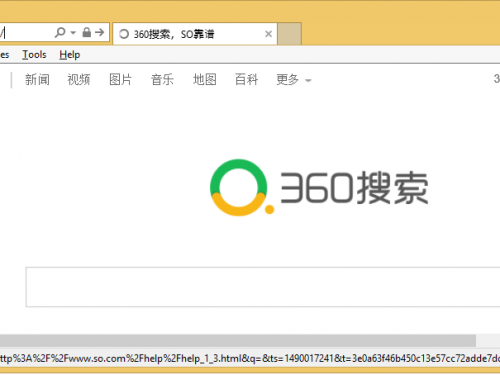
Task: Click the search magnifier icon in address bar
Action: click(60, 32)
